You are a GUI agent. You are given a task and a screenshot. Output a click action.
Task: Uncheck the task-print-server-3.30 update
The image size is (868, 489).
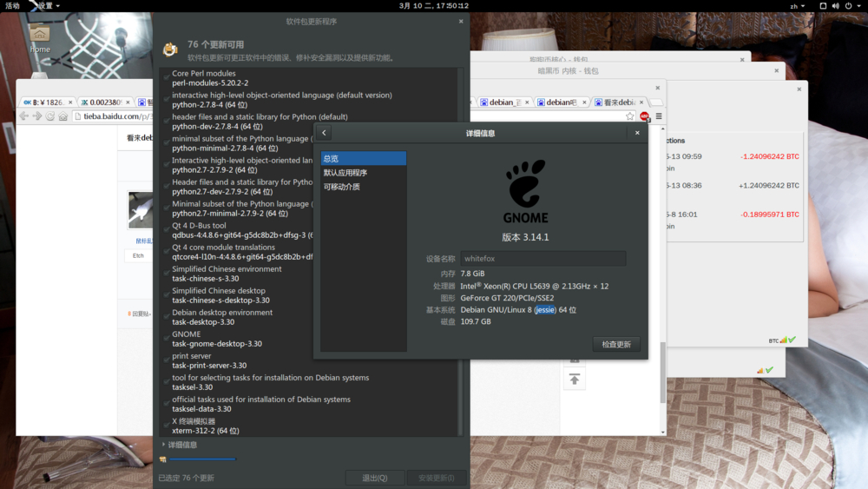[x=167, y=360]
